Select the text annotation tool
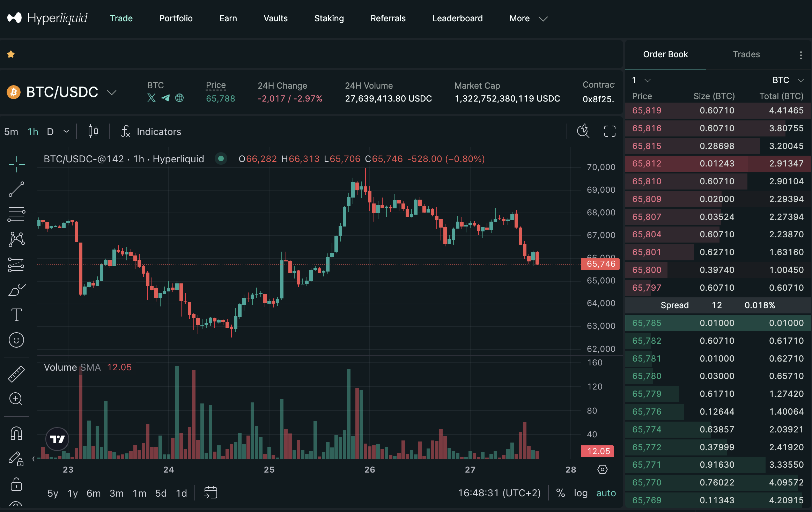Viewport: 812px width, 512px height. pyautogui.click(x=16, y=315)
